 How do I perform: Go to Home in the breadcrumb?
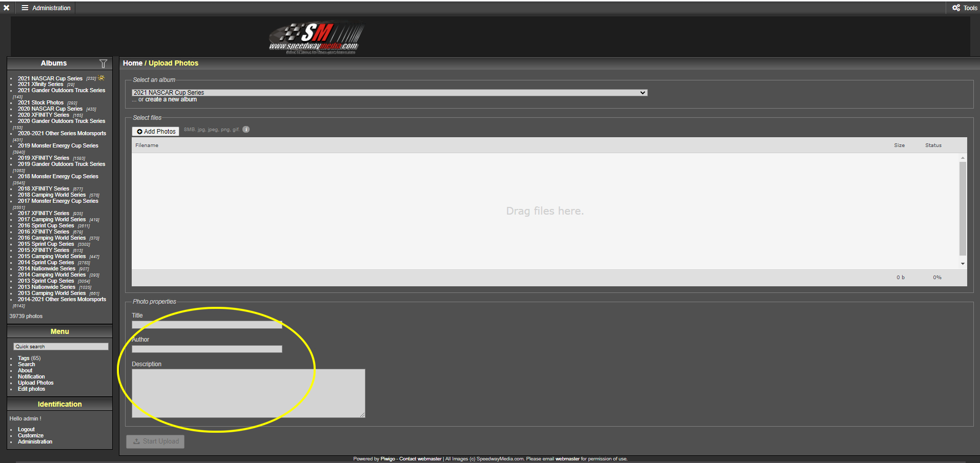132,63
